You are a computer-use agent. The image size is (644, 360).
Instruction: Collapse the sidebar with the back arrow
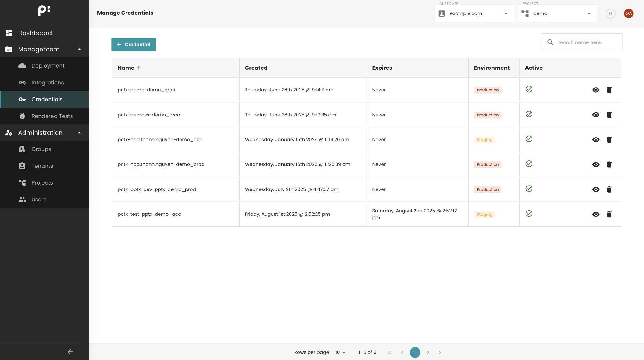pyautogui.click(x=70, y=352)
